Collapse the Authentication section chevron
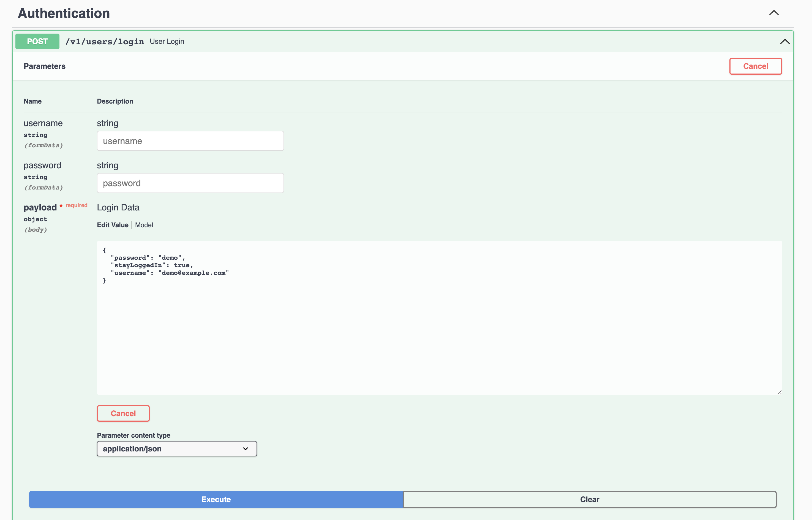This screenshot has width=812, height=520. [774, 13]
